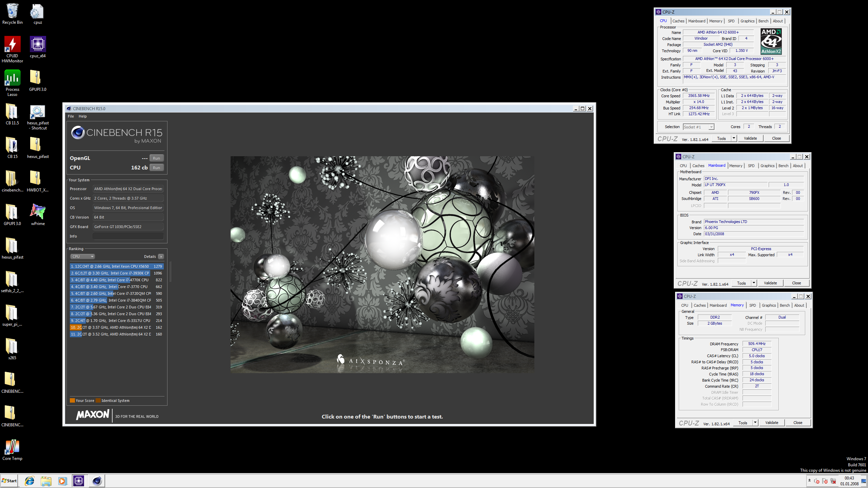
Task: Open Tools dropdown arrow in top CPU-Z
Action: [x=734, y=138]
